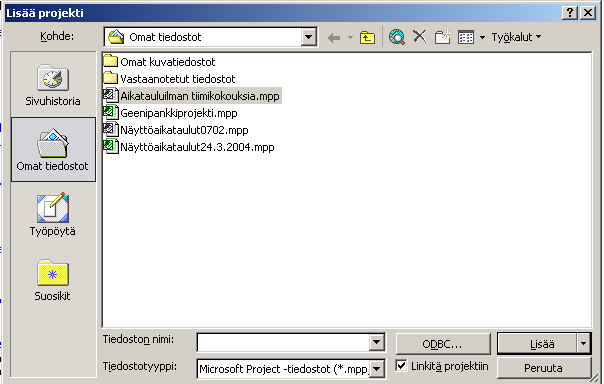Select file Näyttöaikataulut24.3.2004.mpp
604x384 pixels.
189,147
